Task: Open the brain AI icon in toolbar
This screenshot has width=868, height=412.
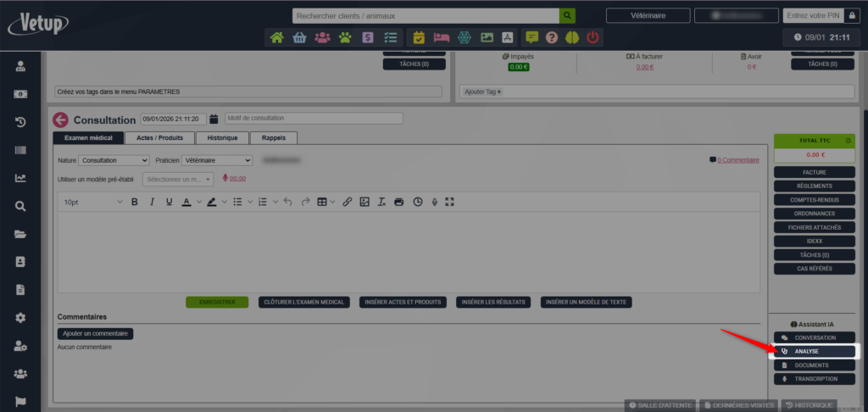Action: click(x=572, y=37)
